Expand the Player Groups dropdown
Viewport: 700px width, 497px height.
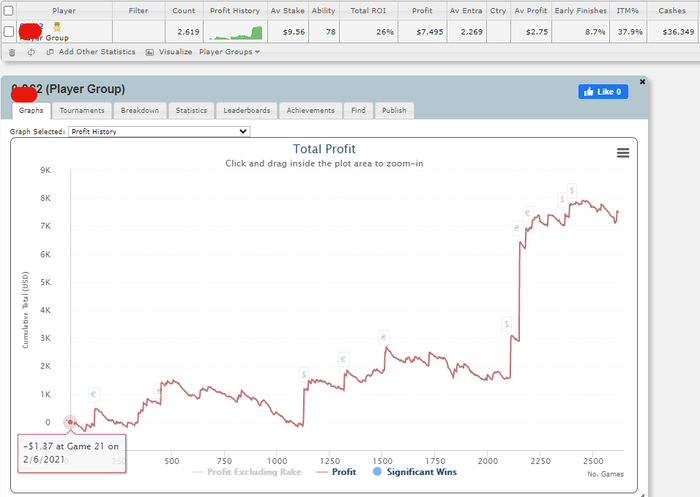coord(229,52)
